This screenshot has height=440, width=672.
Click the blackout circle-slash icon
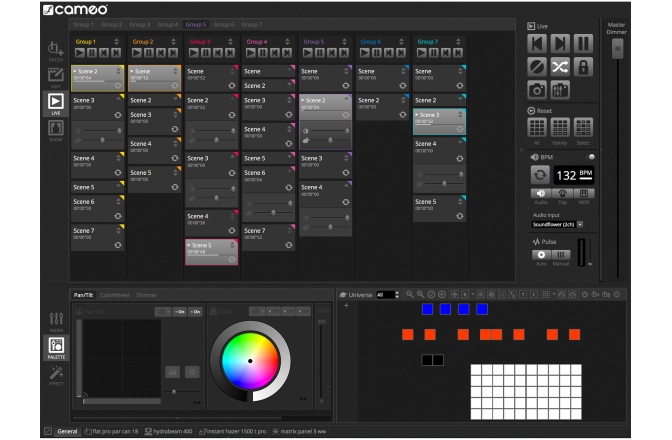(x=537, y=67)
